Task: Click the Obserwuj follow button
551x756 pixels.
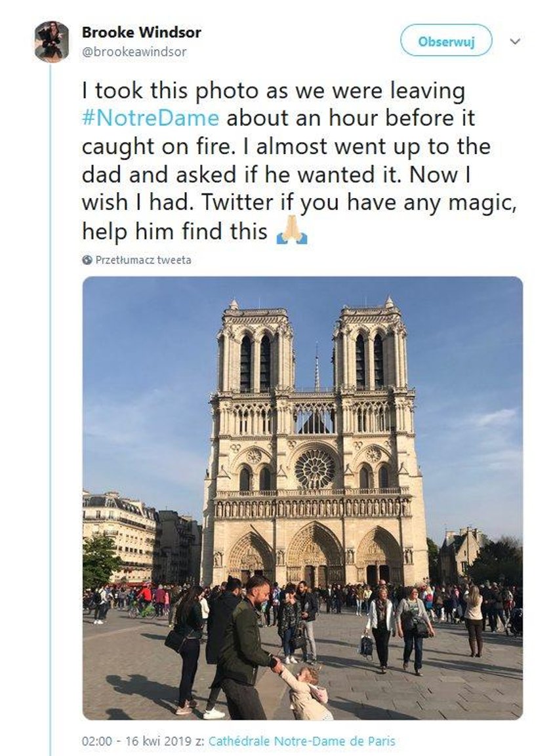Action: click(446, 42)
